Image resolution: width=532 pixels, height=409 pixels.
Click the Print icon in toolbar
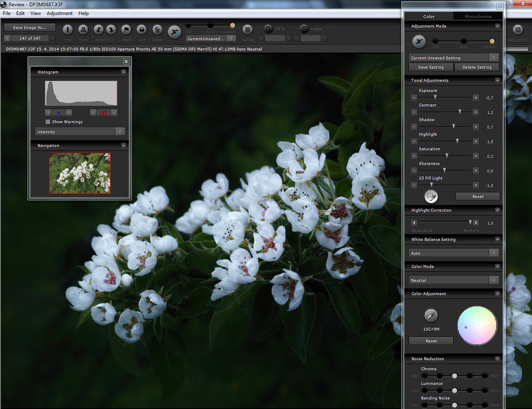click(83, 30)
